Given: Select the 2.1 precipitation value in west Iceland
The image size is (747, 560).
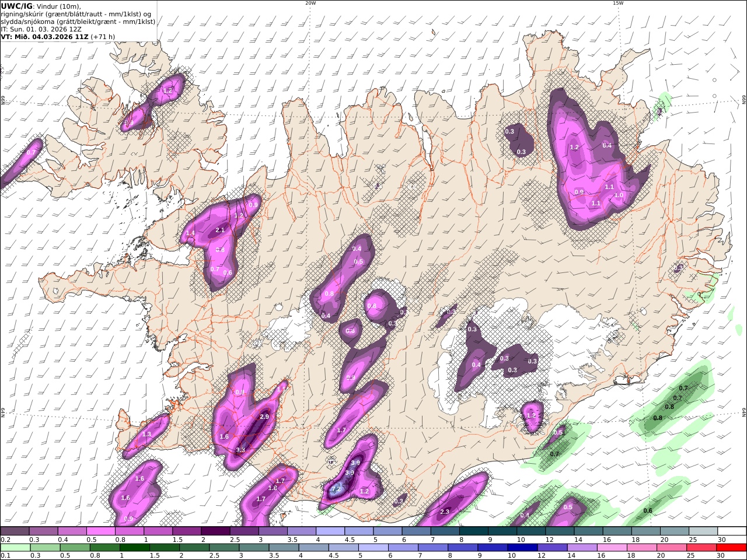Looking at the screenshot, I should click(220, 230).
